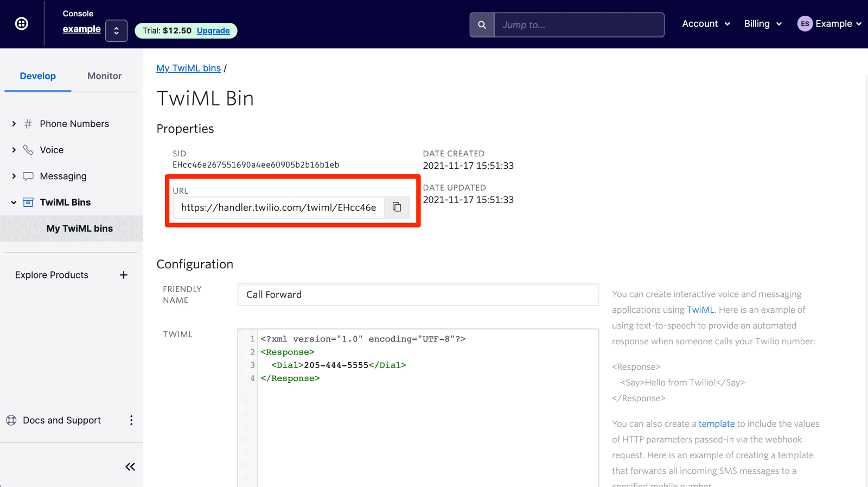Screen dimensions: 868x487
Task: Collapse the TwiML Bins section chevron
Action: [x=14, y=203]
